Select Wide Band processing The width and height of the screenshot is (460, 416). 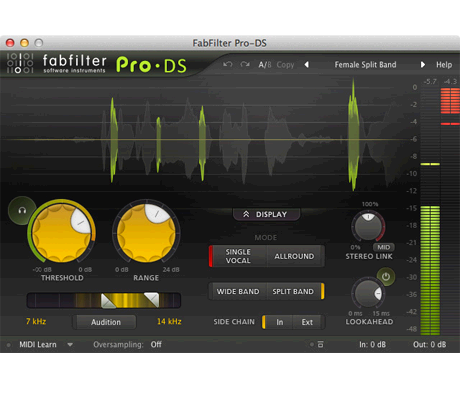(x=238, y=291)
